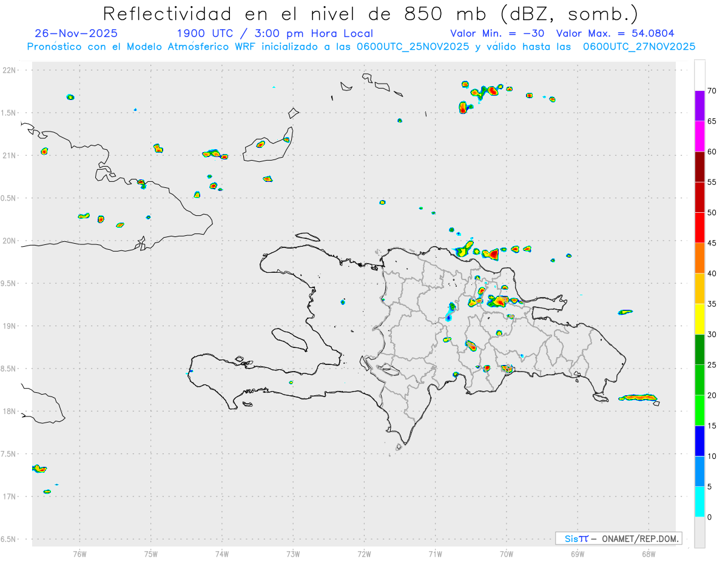The width and height of the screenshot is (728, 562).
Task: Select the purple 65-70 dBZ color segment
Action: (699, 106)
